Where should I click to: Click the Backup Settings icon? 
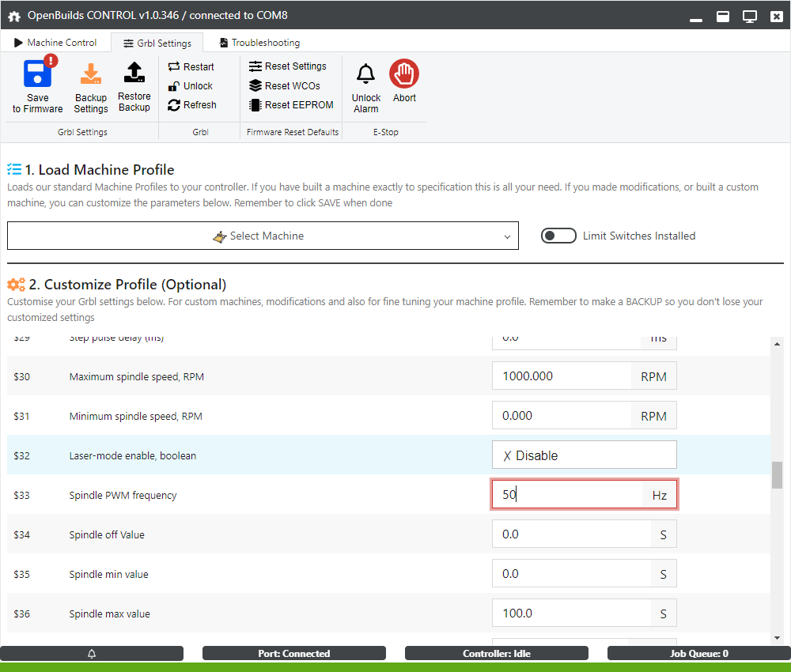(91, 75)
